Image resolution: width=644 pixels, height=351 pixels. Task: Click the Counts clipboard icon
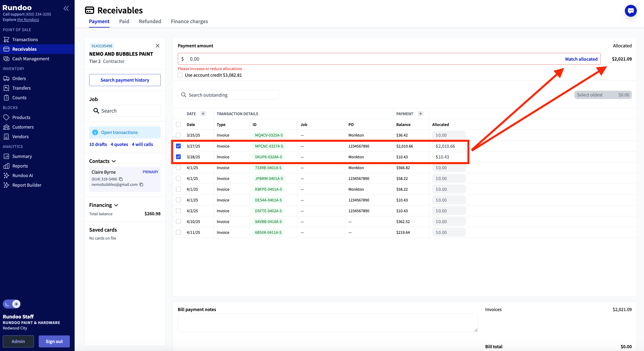click(x=6, y=98)
